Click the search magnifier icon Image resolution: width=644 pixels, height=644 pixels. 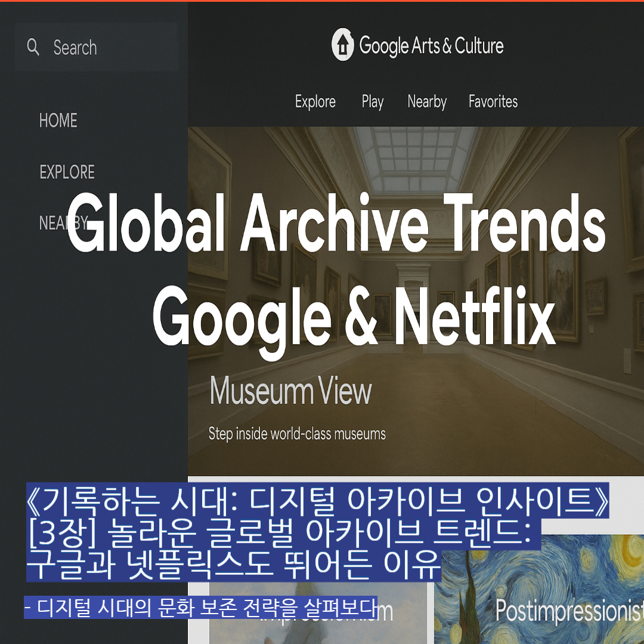pyautogui.click(x=33, y=47)
